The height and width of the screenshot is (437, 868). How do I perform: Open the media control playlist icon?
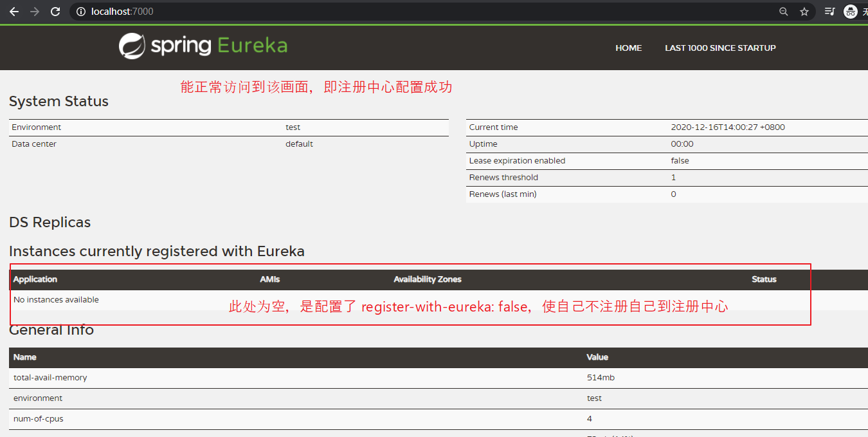pos(829,12)
